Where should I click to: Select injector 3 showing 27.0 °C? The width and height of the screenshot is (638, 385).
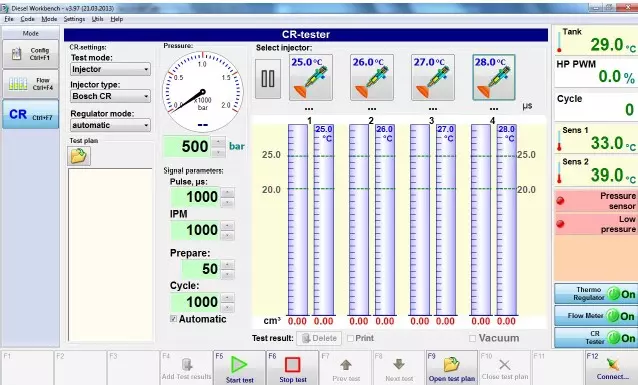pos(433,77)
